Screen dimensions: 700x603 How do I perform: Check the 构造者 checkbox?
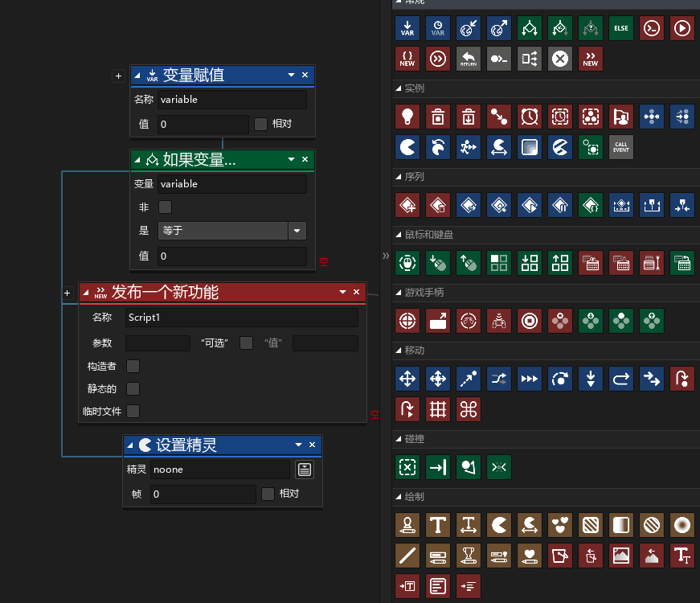(133, 366)
